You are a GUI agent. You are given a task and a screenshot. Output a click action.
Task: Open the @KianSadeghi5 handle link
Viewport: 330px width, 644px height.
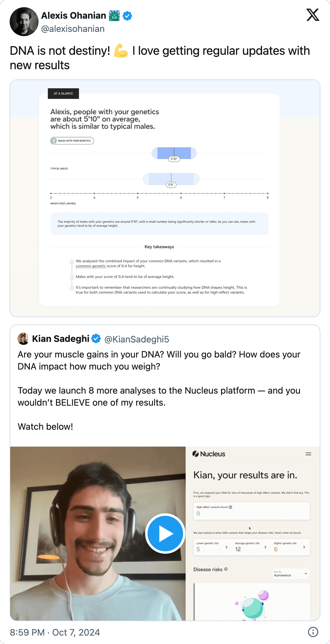[137, 339]
